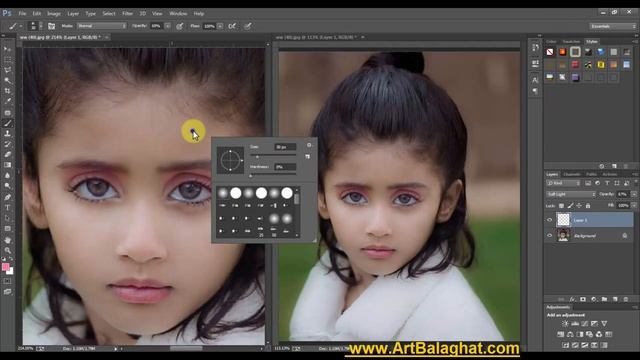Open the layer Kind filter dropdown
Image resolution: width=640 pixels, height=360 pixels.
point(563,183)
